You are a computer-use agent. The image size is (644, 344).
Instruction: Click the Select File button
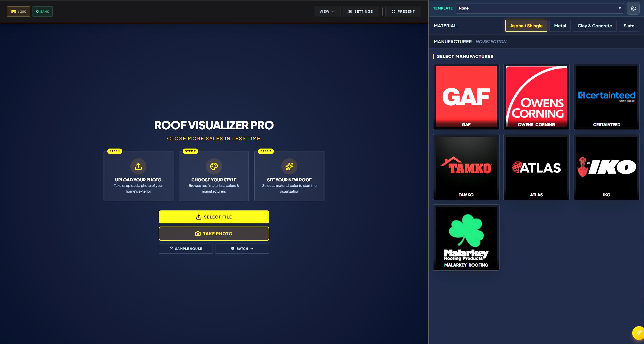tap(214, 217)
